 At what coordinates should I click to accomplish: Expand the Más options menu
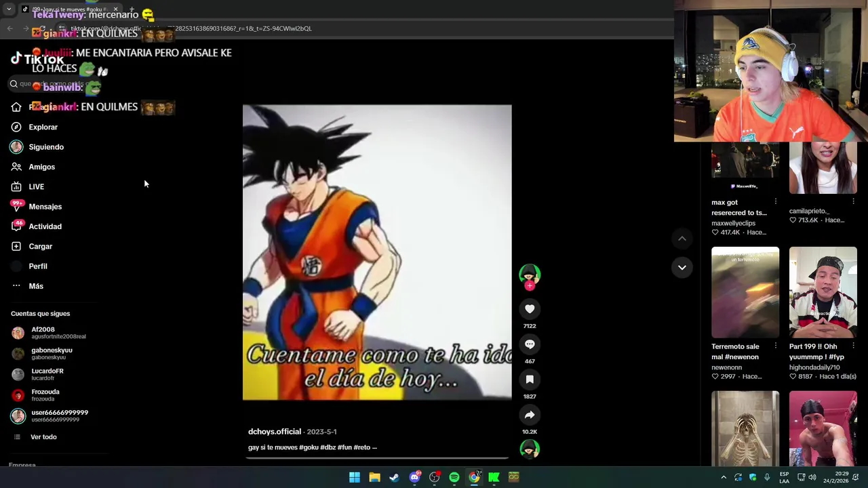coord(27,286)
